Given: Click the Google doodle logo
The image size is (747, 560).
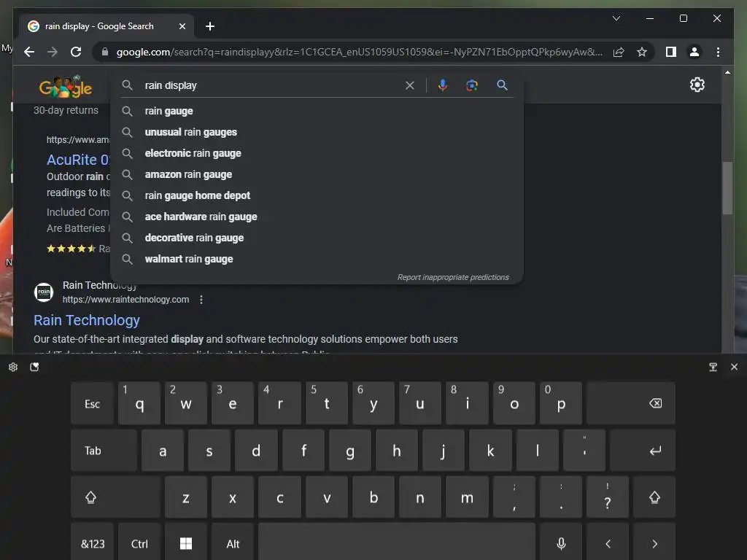Looking at the screenshot, I should pyautogui.click(x=65, y=87).
